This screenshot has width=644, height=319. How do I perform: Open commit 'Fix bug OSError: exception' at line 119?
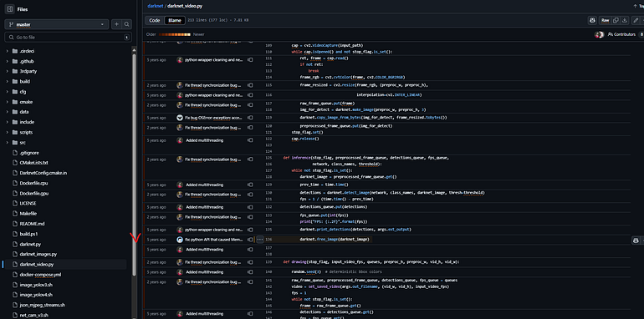point(213,118)
